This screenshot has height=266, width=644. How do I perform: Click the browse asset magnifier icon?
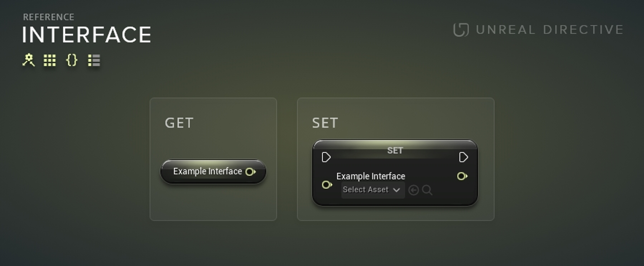point(427,190)
